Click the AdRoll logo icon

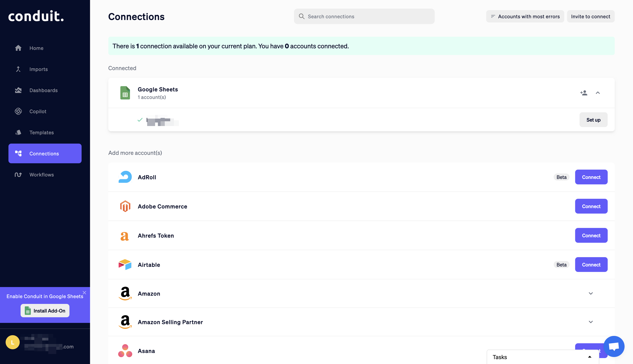point(125,177)
